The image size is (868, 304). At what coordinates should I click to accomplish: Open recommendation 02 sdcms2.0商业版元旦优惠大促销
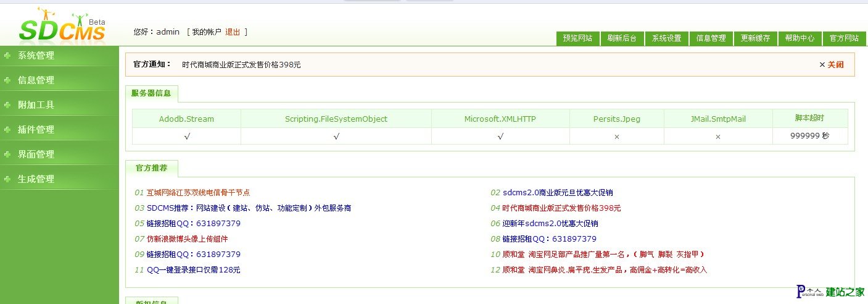point(558,193)
